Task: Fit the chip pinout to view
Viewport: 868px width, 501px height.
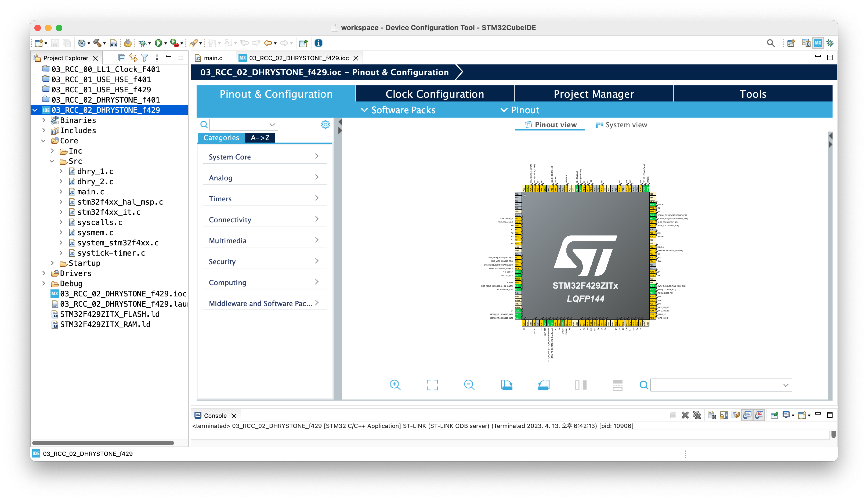Action: tap(432, 385)
